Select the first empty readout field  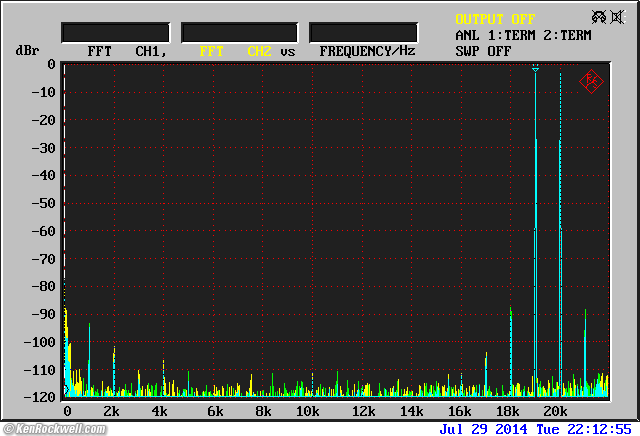click(113, 32)
